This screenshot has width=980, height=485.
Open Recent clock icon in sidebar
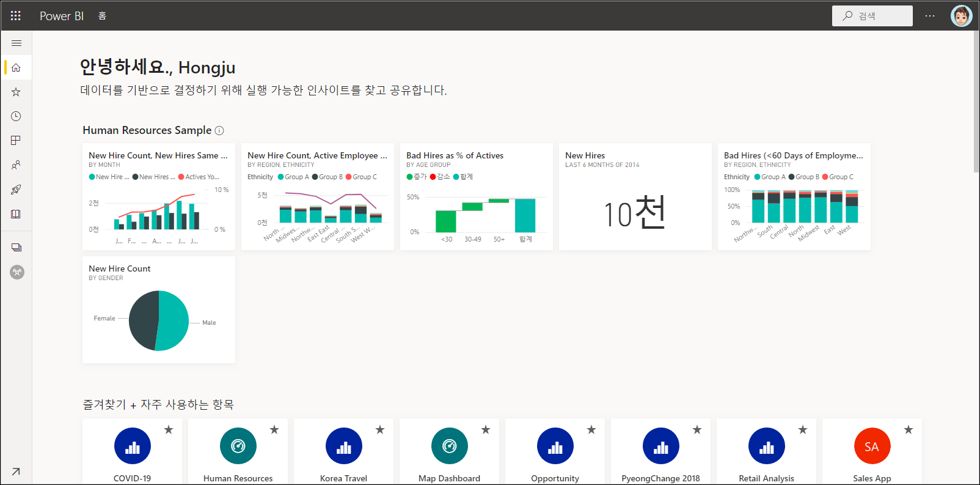pyautogui.click(x=16, y=116)
